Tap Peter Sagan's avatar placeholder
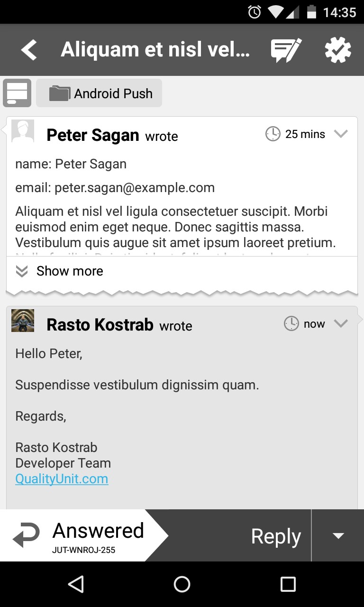364x607 pixels. [23, 131]
